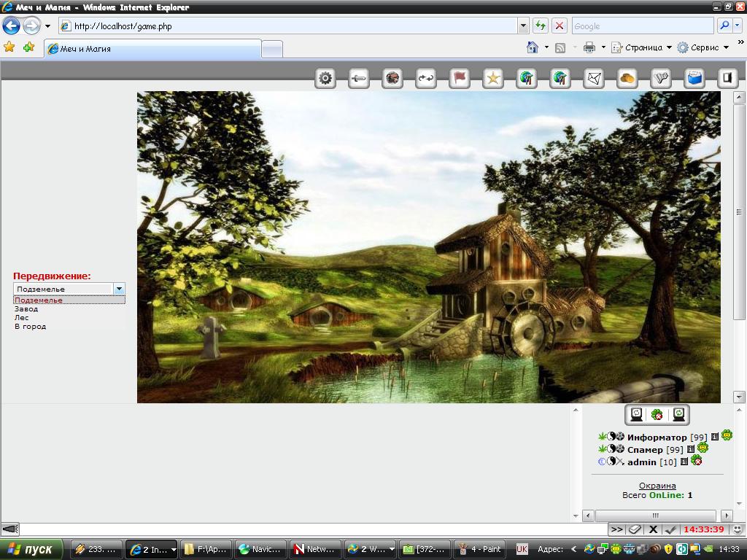
Task: Click the double-arrows exchange toolbar icon
Action: click(x=426, y=78)
